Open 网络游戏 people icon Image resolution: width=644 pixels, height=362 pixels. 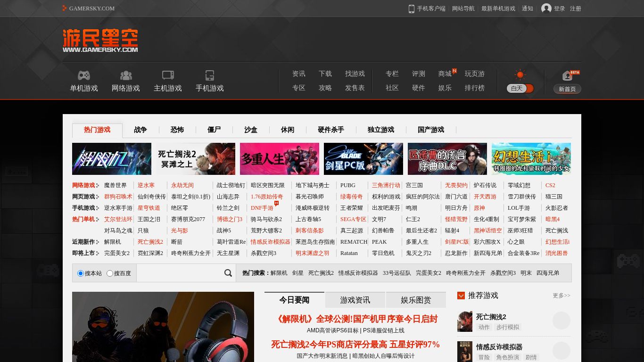coord(126,75)
